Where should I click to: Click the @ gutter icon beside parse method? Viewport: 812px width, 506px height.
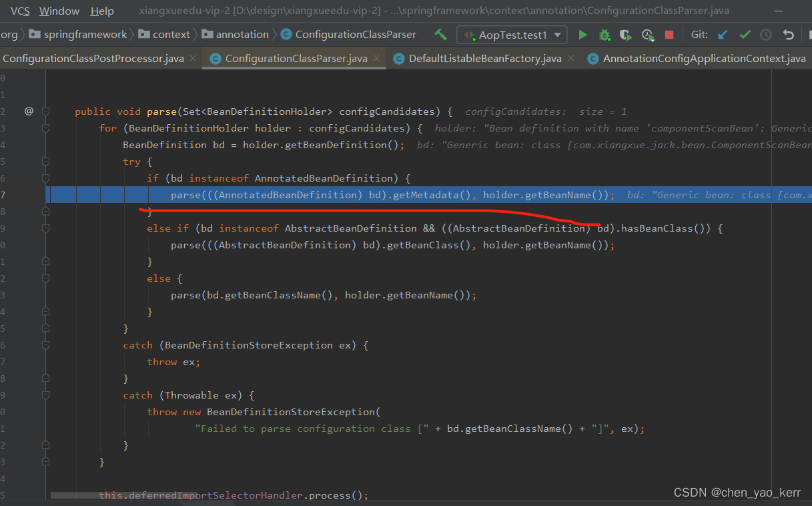[x=29, y=111]
